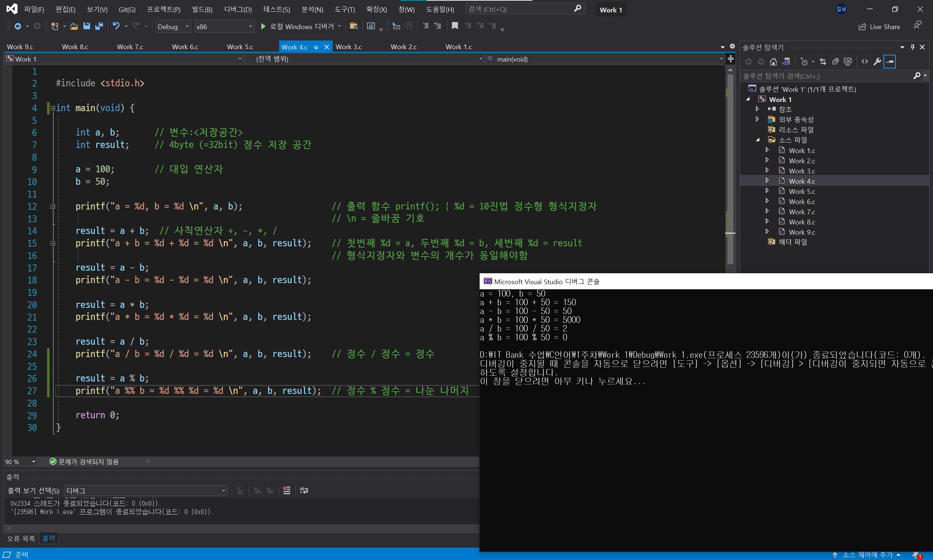
Task: Expand the 참조 node in the solution tree
Action: [x=757, y=109]
